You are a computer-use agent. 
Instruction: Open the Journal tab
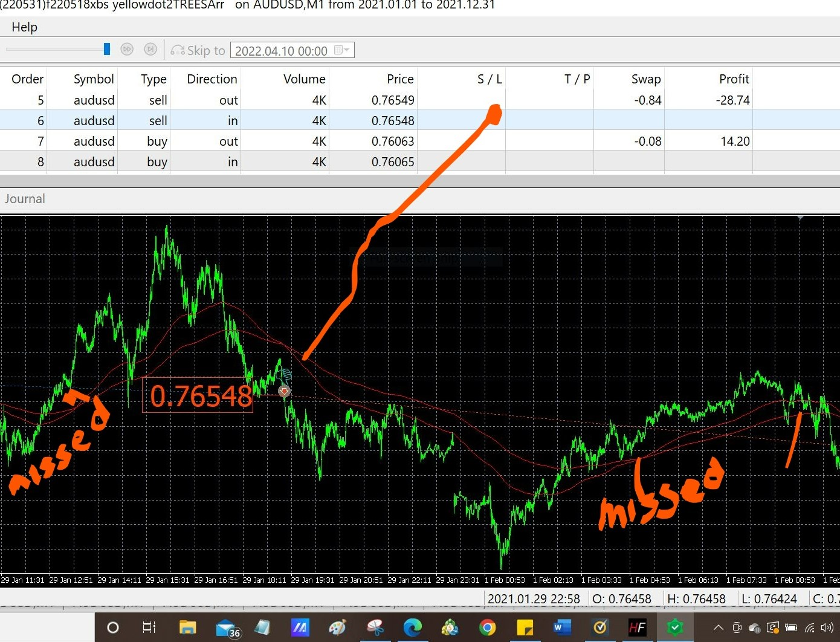(x=25, y=199)
